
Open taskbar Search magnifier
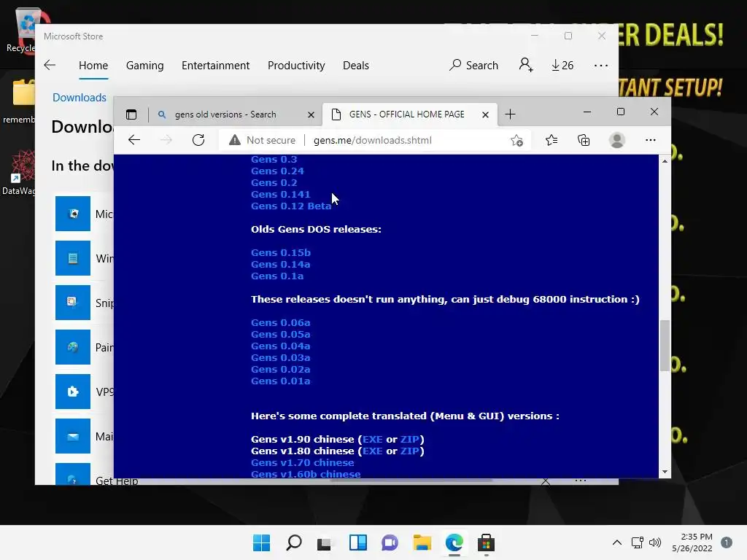point(293,542)
